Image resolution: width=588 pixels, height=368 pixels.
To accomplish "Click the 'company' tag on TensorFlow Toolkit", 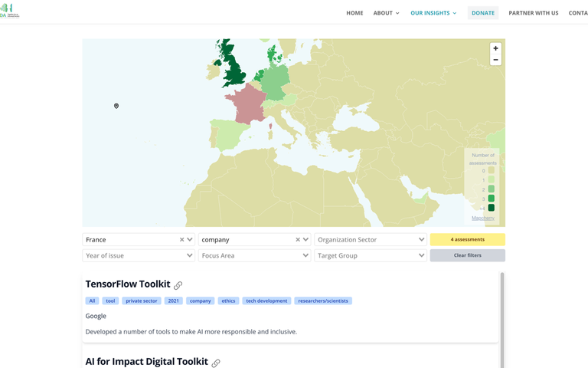I will coord(201,301).
